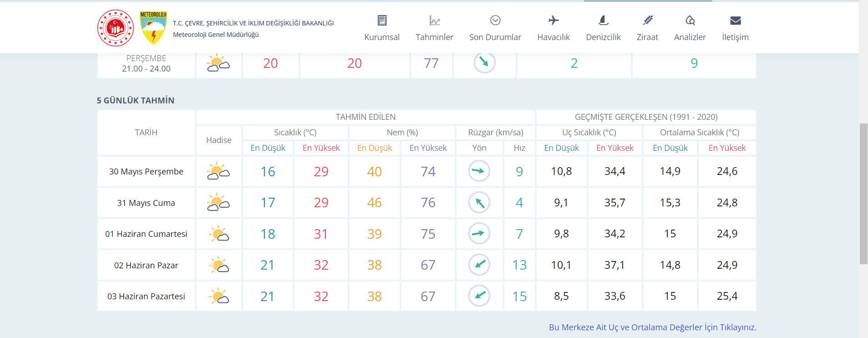Image resolution: width=868 pixels, height=338 pixels.
Task: Click the Denizcilik sailboat icon
Action: pyautogui.click(x=603, y=20)
